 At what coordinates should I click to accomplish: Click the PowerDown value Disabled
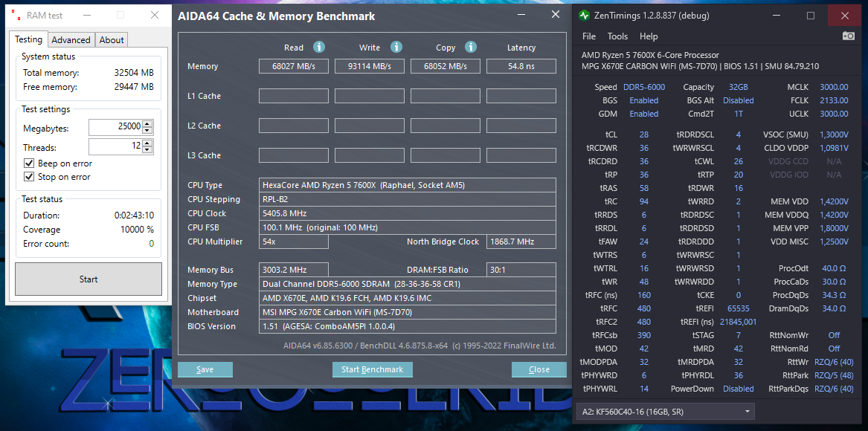point(739,389)
